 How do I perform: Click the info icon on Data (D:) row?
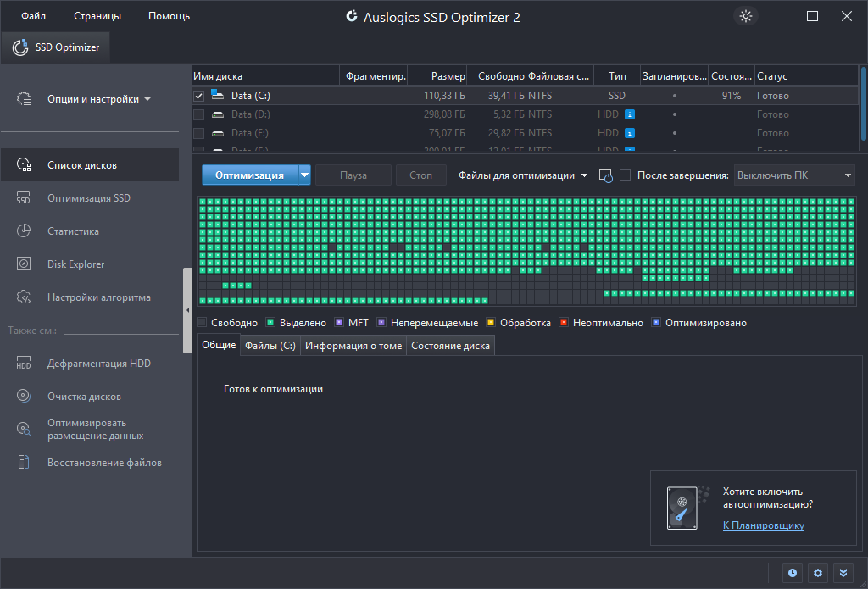click(630, 114)
